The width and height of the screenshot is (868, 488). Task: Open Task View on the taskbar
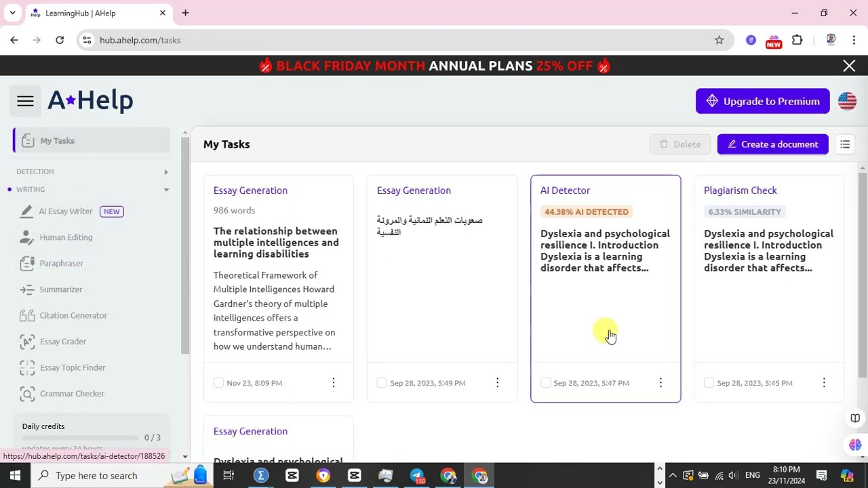tap(229, 475)
